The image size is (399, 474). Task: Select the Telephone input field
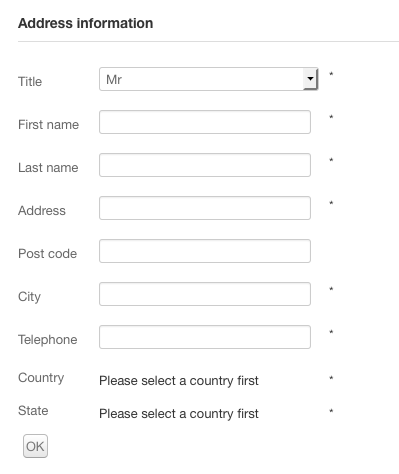coord(205,337)
